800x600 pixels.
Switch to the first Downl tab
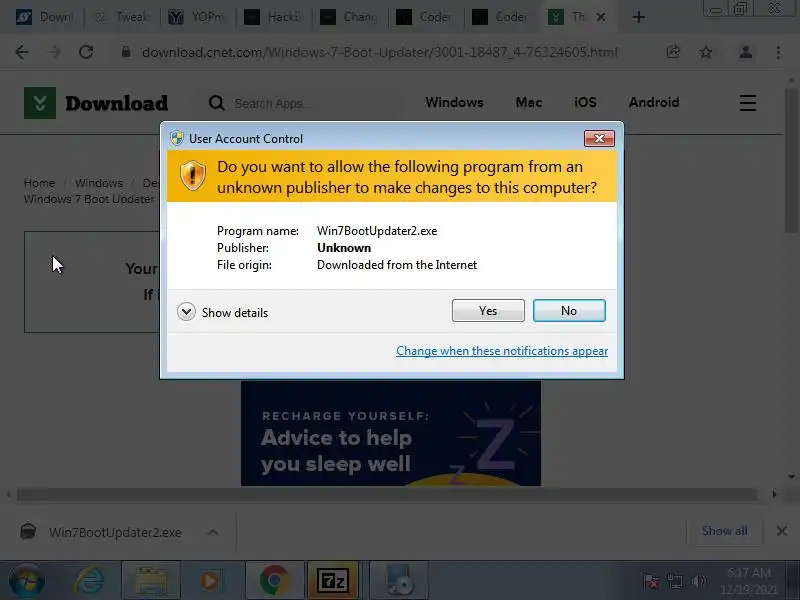45,17
